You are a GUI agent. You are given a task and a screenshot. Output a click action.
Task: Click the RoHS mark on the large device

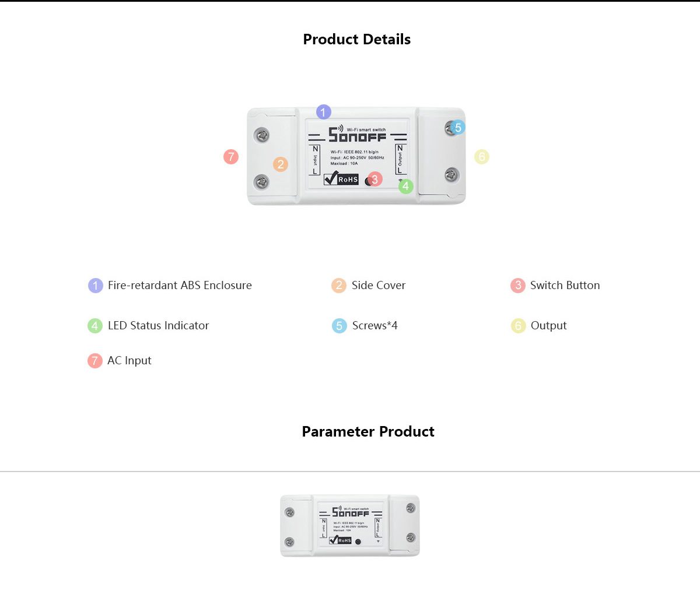341,178
